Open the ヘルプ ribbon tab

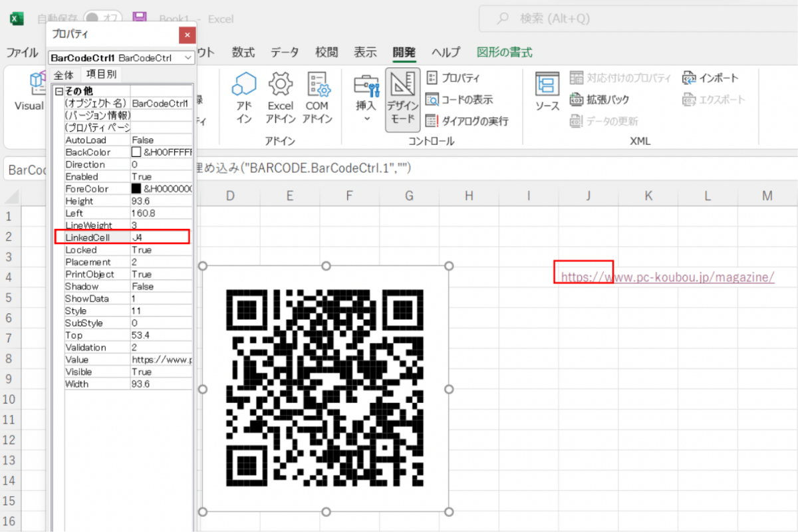click(x=446, y=53)
